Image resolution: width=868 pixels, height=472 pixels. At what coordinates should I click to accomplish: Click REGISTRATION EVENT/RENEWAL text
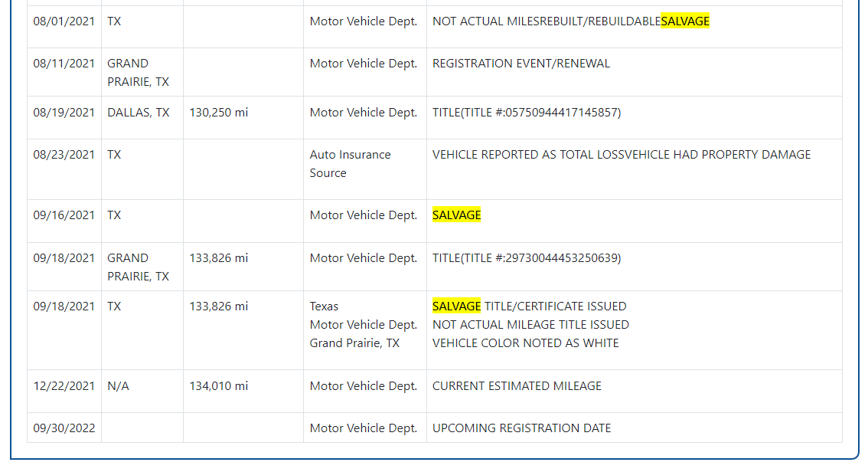pyautogui.click(x=521, y=64)
